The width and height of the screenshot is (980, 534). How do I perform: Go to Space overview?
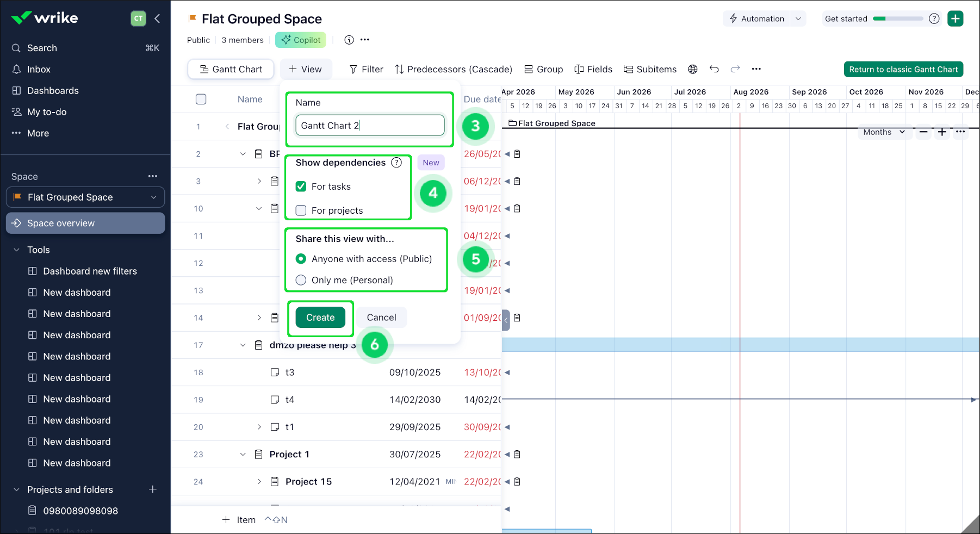coord(85,223)
